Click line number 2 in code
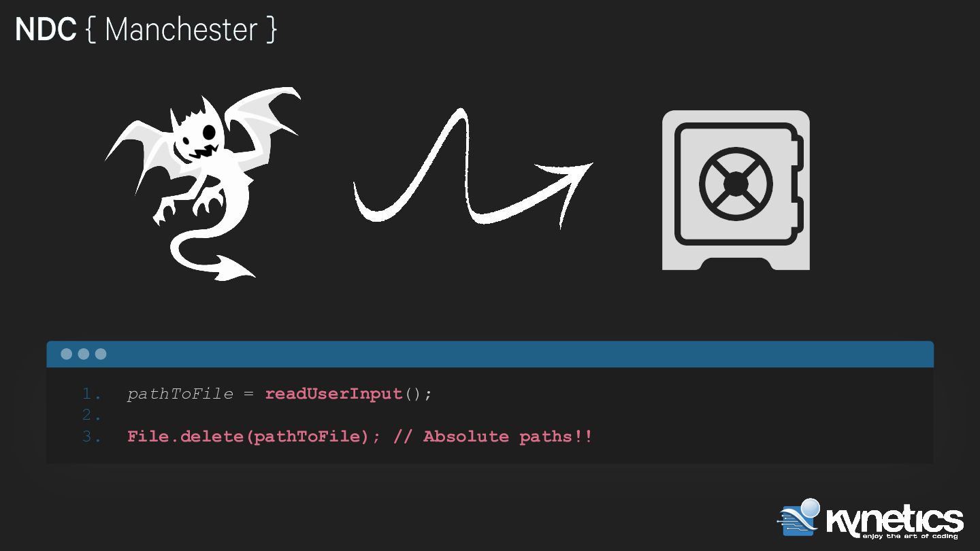Image resolution: width=980 pixels, height=551 pixels. pos(91,415)
